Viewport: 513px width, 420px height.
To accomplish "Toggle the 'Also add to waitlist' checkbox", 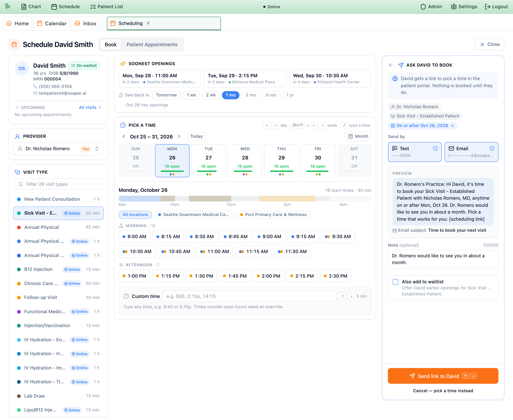I will point(395,282).
